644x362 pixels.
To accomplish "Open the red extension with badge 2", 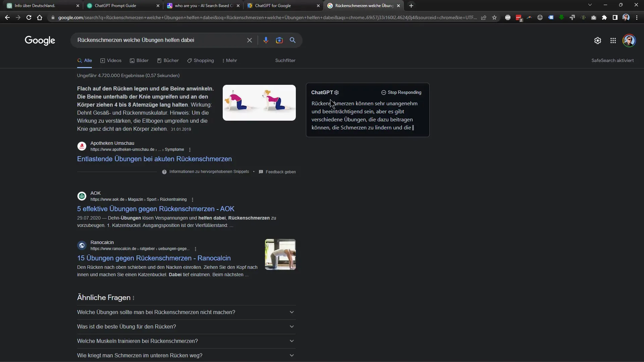I will (519, 18).
